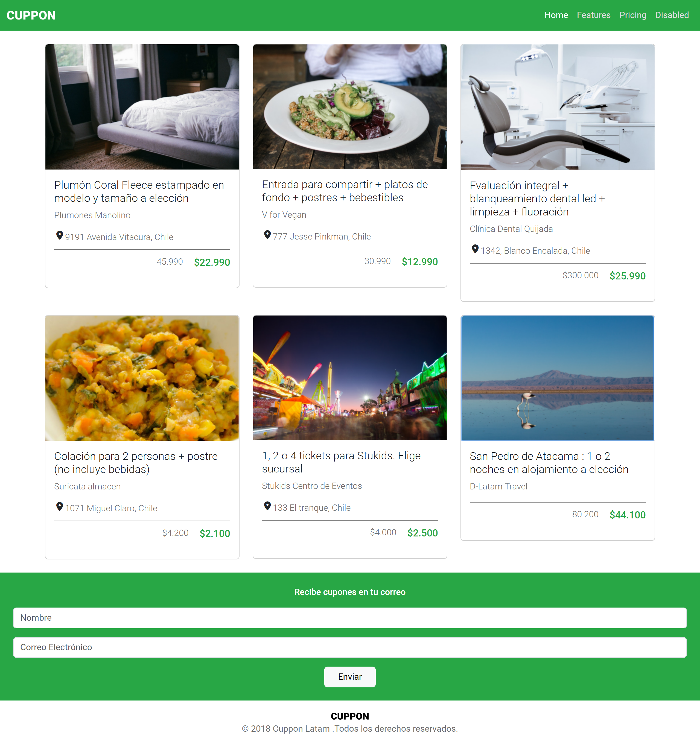Open the carnival night fair image
The width and height of the screenshot is (700, 753).
pos(350,378)
